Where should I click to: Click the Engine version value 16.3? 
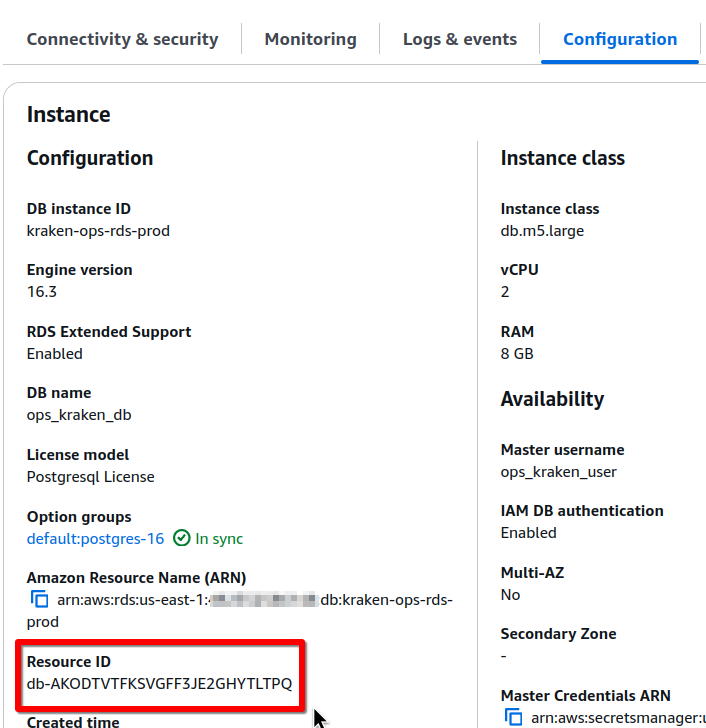point(41,292)
